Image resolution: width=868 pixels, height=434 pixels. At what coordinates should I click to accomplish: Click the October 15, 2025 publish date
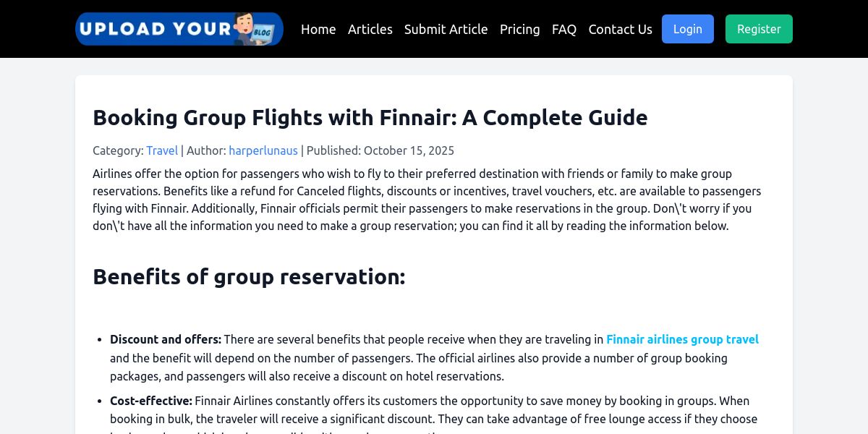tap(409, 150)
